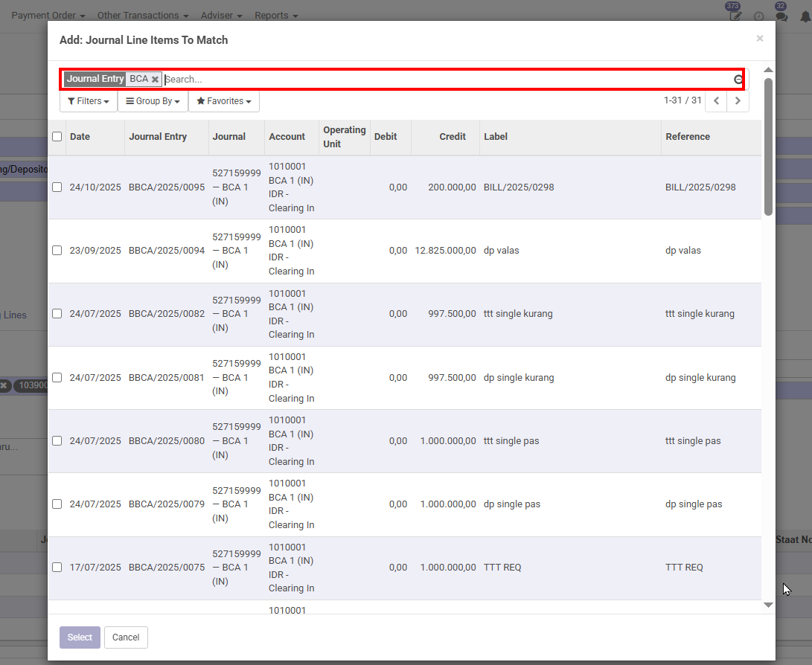Click the notification bell icon
812x665 pixels.
[805, 16]
